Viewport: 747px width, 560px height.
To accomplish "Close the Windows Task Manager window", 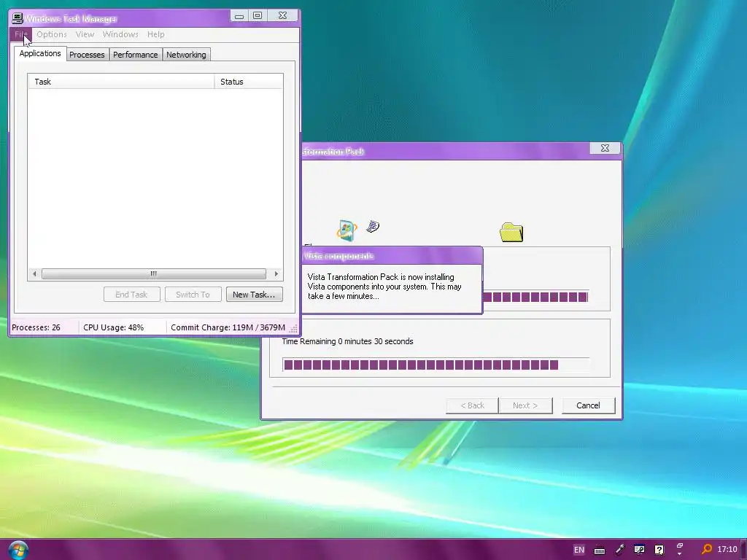I will pyautogui.click(x=282, y=16).
